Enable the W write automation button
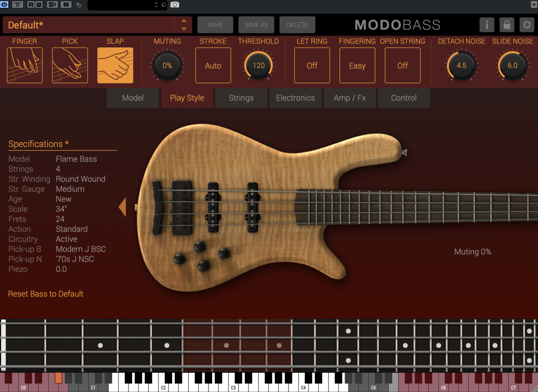This screenshot has height=392, width=538. coord(39,4)
